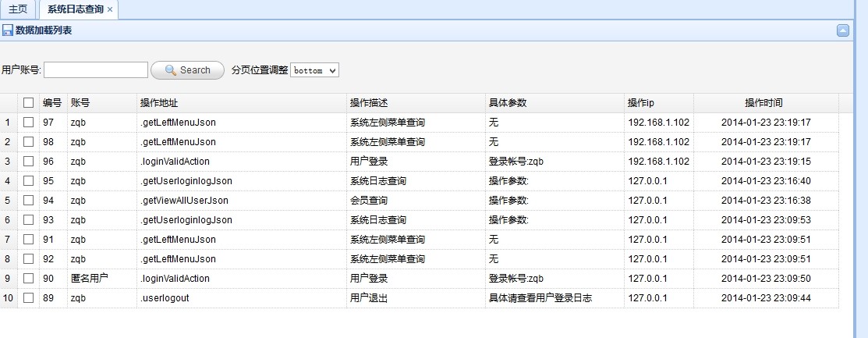
Task: Collapse the 数据加载列表 panel
Action: 842,30
